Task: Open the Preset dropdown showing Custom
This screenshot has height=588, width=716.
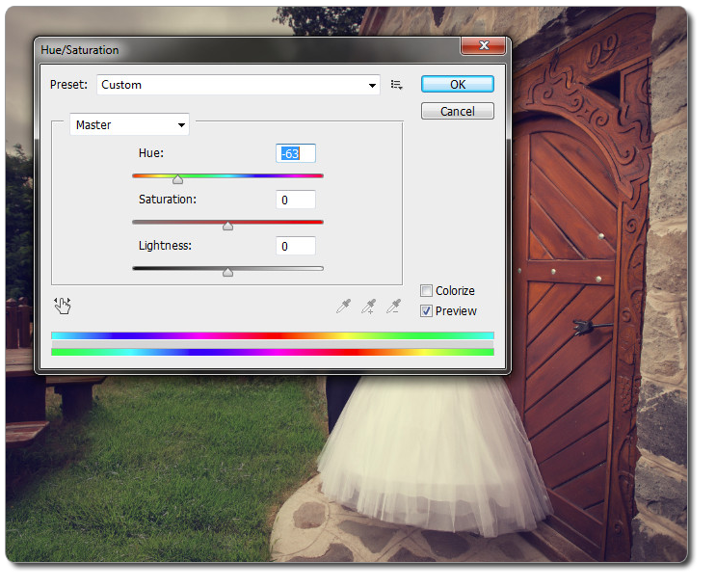Action: click(x=238, y=85)
